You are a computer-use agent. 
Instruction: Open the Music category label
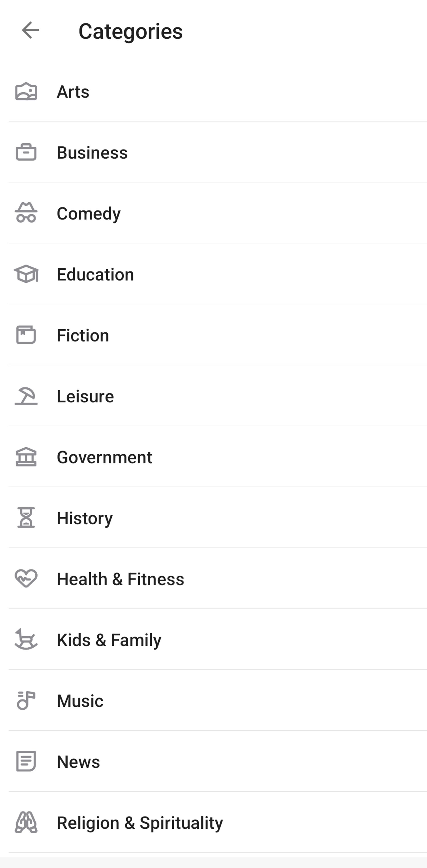[80, 701]
